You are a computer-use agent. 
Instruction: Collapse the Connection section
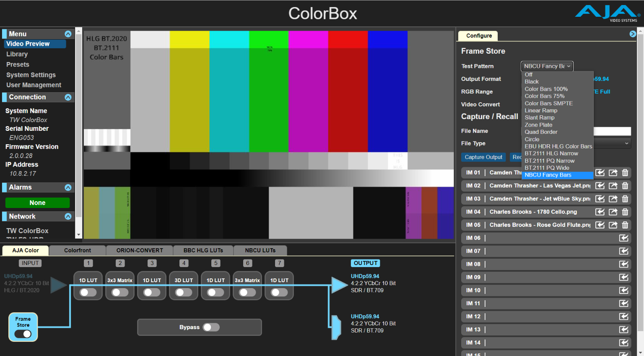[x=68, y=97]
